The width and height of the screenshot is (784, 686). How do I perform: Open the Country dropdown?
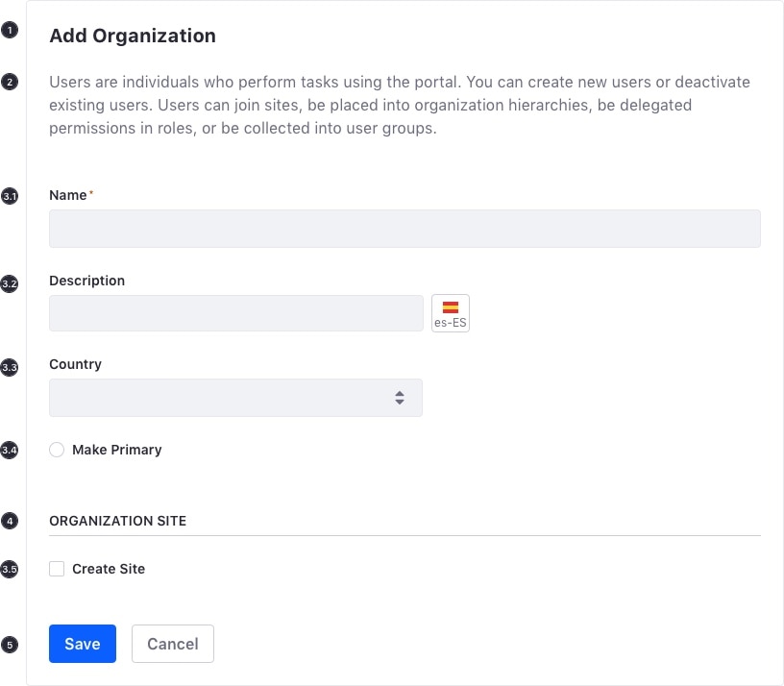[235, 398]
